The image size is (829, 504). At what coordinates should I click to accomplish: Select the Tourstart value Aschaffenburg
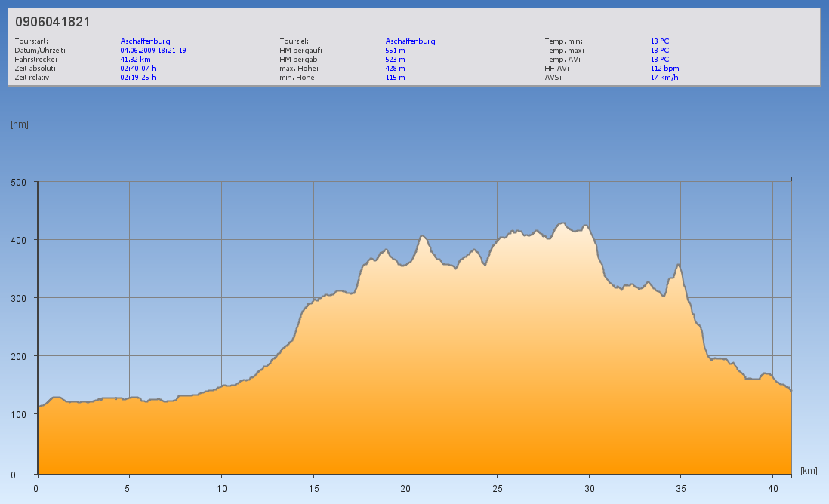145,41
